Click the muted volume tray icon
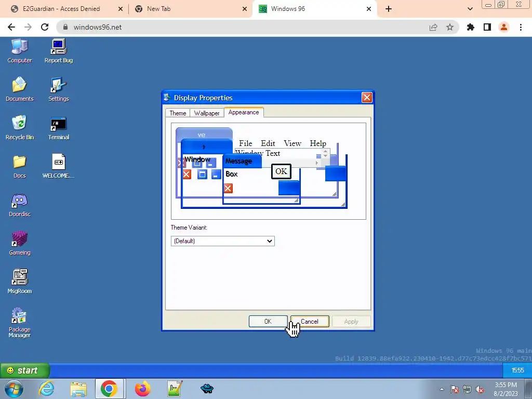This screenshot has height=399, width=532. (480, 389)
